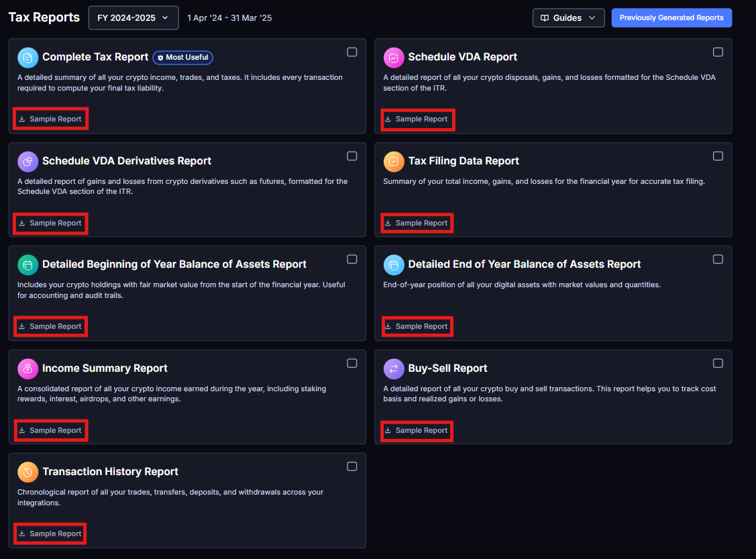Image resolution: width=756 pixels, height=559 pixels.
Task: Click the date range 1 Apr '24 - 31 Mar '25
Action: (x=229, y=18)
